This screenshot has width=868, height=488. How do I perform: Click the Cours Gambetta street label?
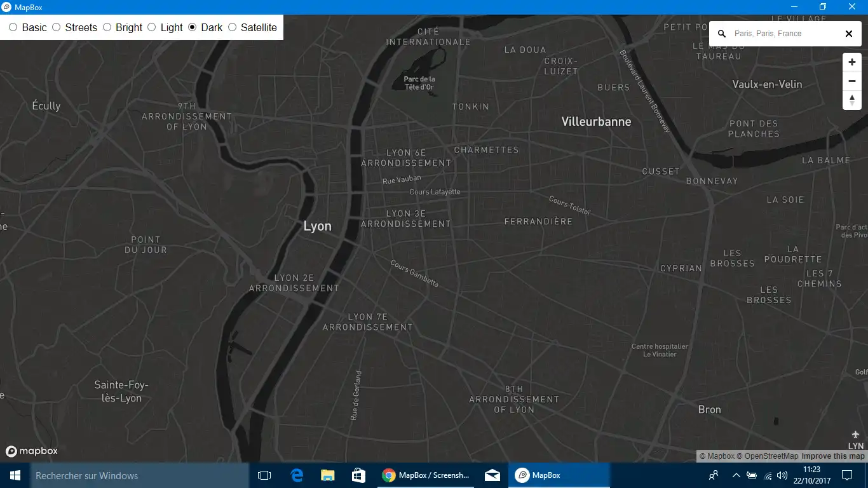click(x=414, y=273)
